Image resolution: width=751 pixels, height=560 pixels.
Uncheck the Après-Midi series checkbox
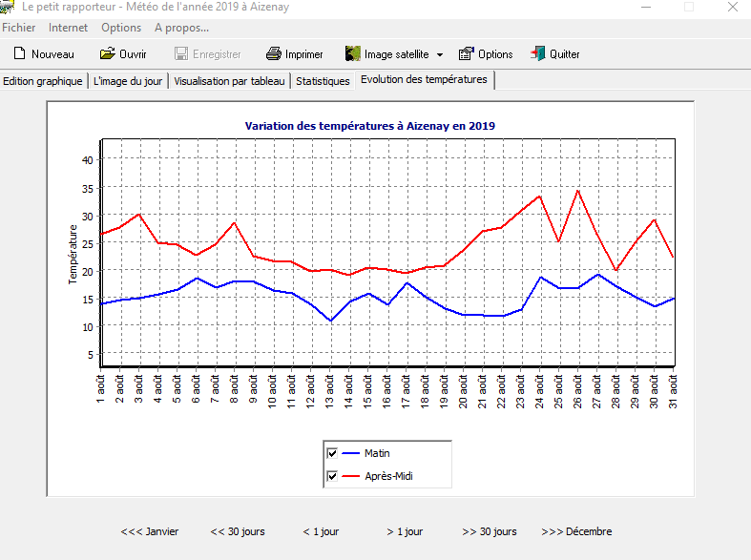tap(332, 476)
